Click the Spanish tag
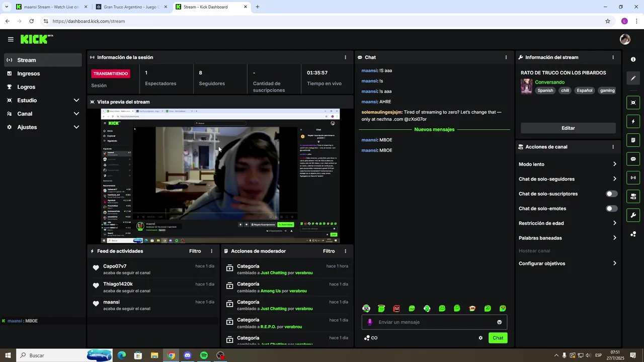 [x=545, y=90]
